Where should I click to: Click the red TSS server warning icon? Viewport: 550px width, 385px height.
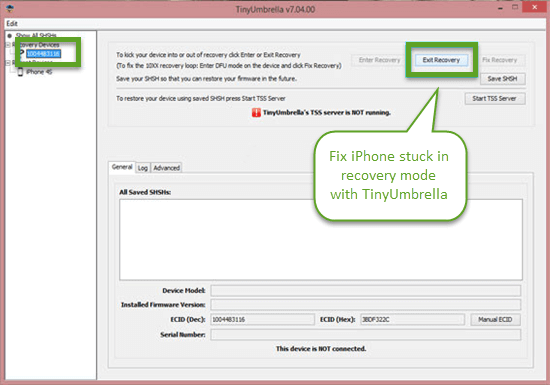click(256, 113)
